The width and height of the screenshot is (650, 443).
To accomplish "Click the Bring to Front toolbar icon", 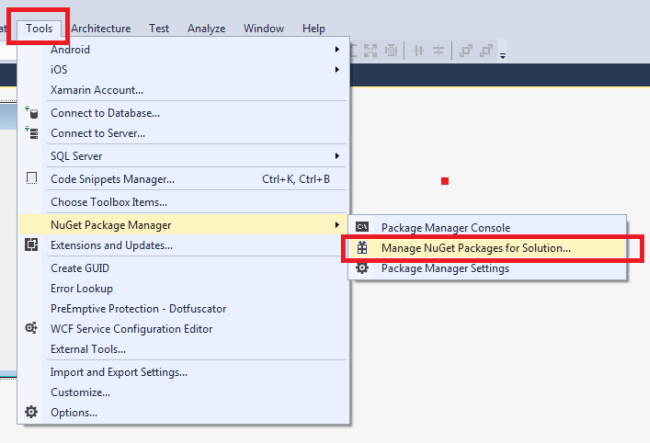I will [x=466, y=51].
